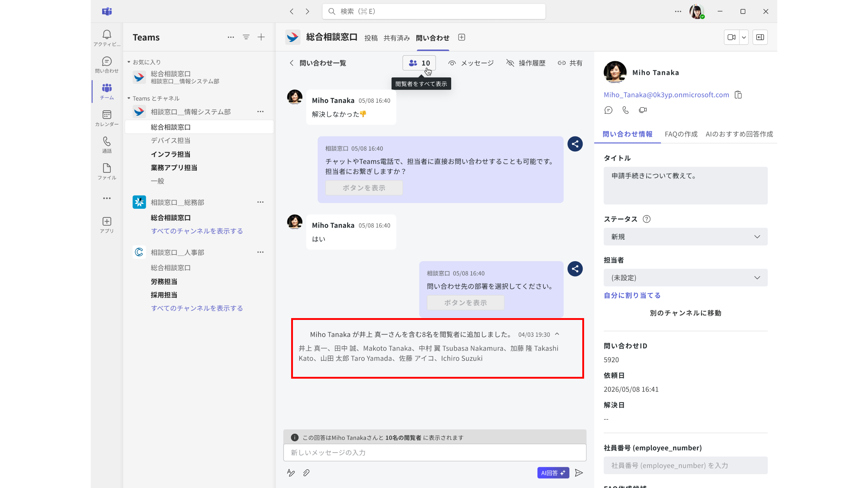Image resolution: width=868 pixels, height=488 pixels.
Task: Open the 通話 phone icon in sidebar
Action: point(107,145)
